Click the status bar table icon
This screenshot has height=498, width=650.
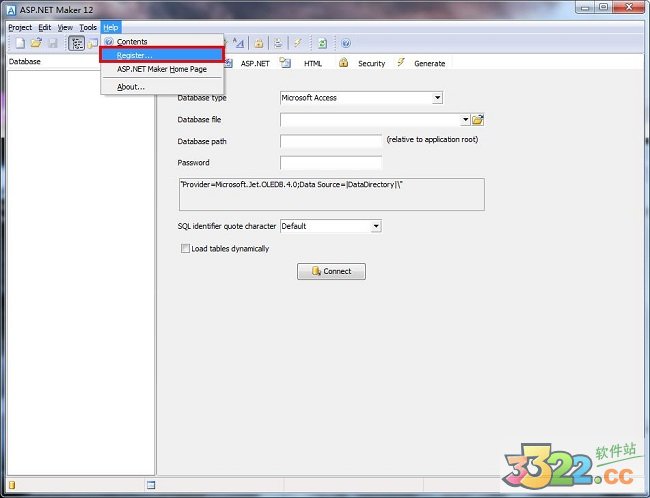point(151,485)
